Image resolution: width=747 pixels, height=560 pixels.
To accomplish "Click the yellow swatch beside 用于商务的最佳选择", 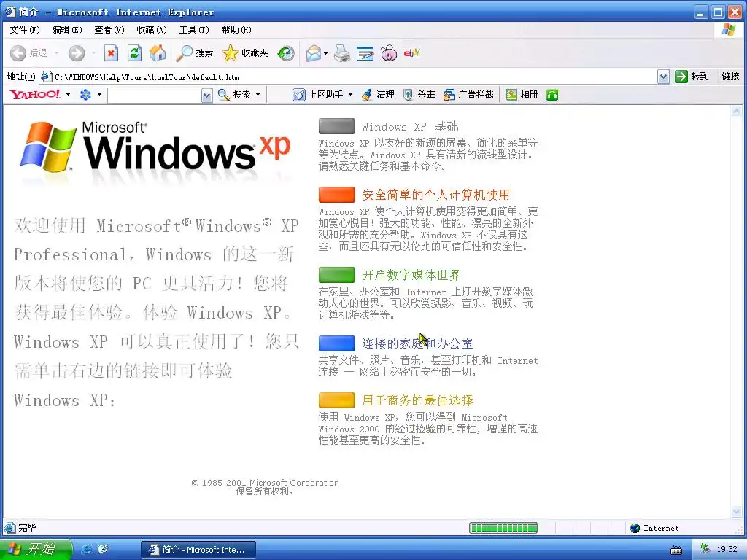I will pos(337,400).
